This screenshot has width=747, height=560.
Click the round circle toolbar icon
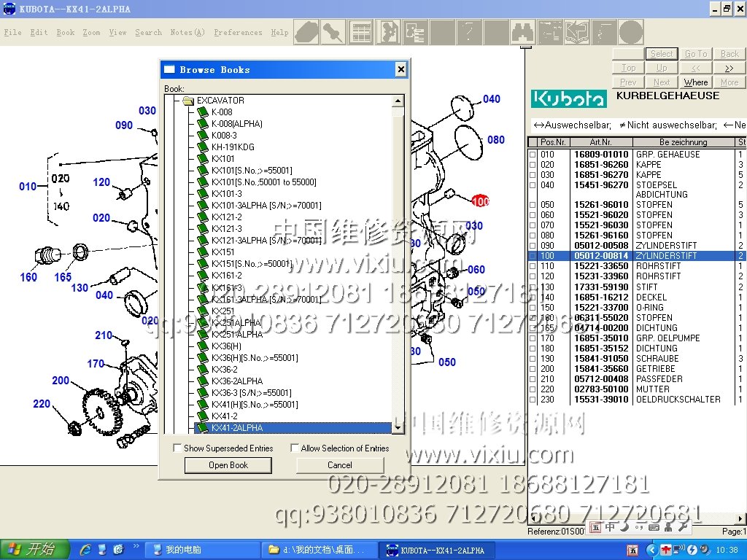tap(631, 33)
